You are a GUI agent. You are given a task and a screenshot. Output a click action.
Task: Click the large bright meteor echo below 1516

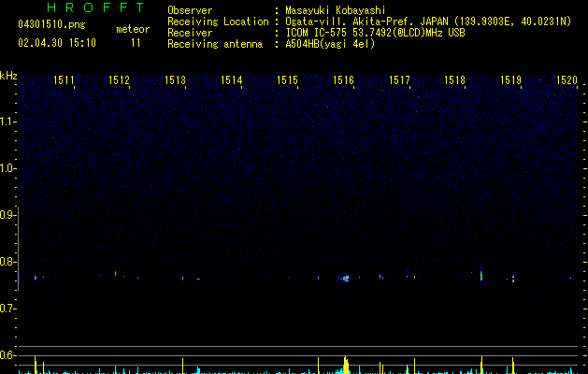pyautogui.click(x=345, y=279)
